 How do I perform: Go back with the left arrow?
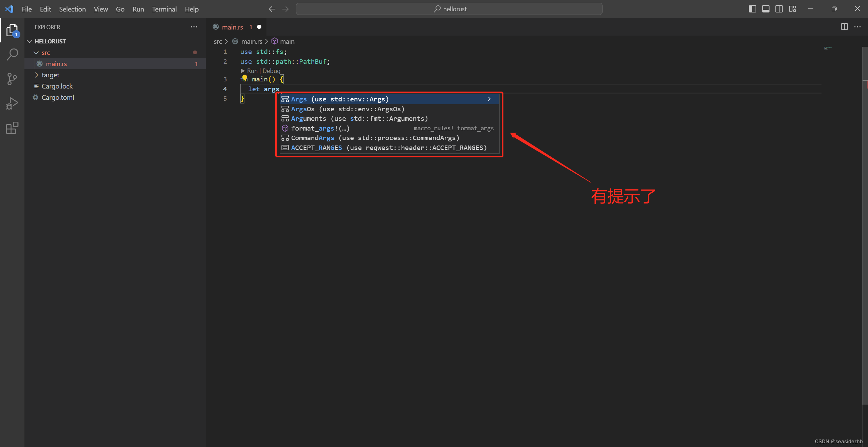(x=272, y=9)
